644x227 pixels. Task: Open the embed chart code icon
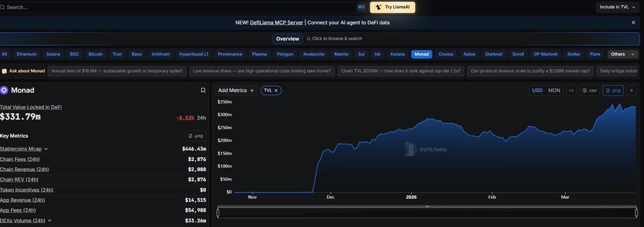(572, 90)
